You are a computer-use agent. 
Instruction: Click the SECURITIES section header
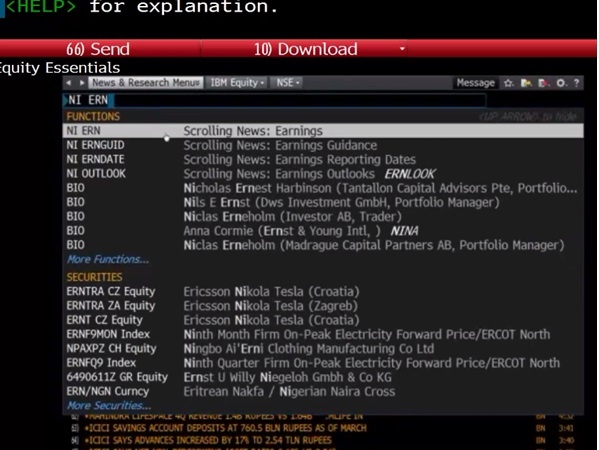coord(94,277)
